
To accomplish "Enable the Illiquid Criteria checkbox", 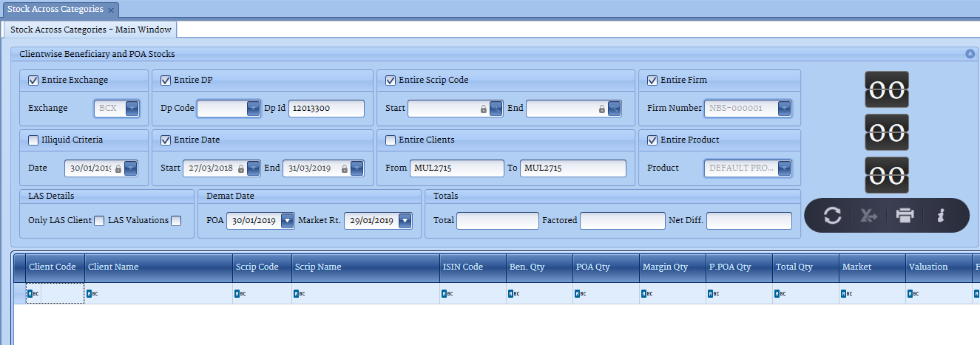I will [33, 140].
